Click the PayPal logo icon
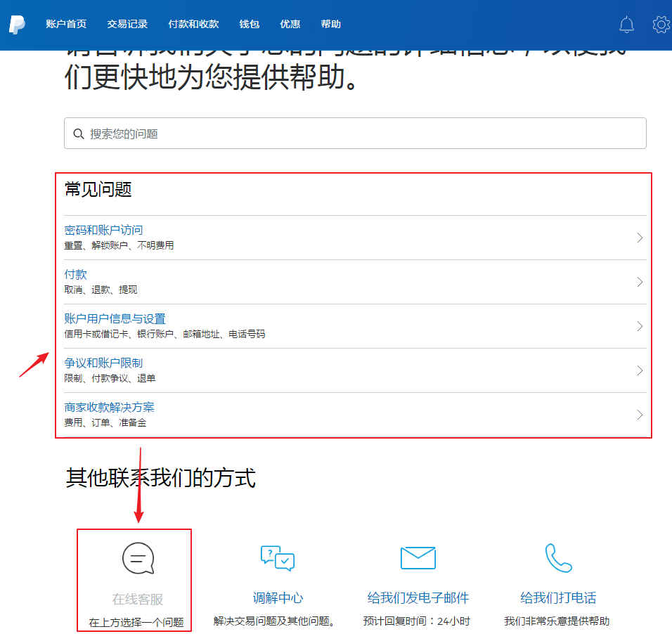The image size is (672, 634). pos(17,25)
